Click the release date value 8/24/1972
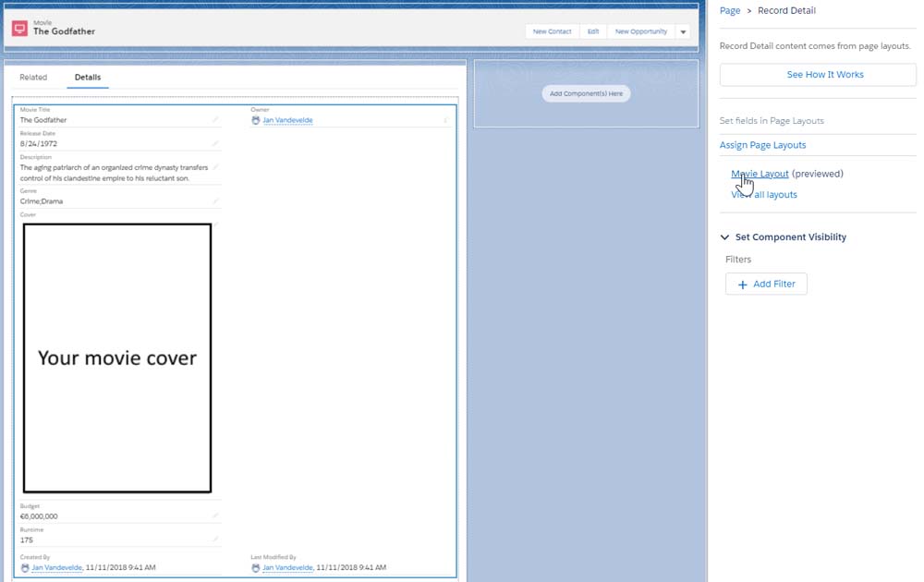The image size is (924, 582). (38, 144)
